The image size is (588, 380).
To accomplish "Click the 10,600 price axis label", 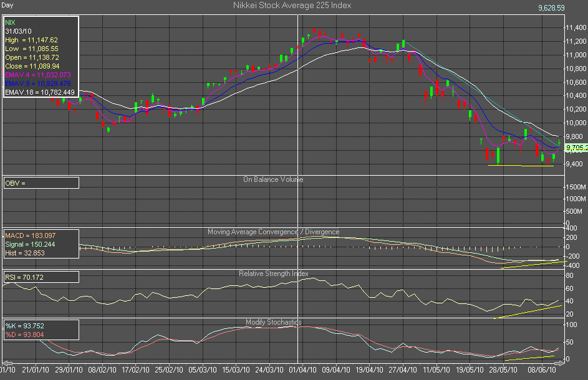I will 576,82.
